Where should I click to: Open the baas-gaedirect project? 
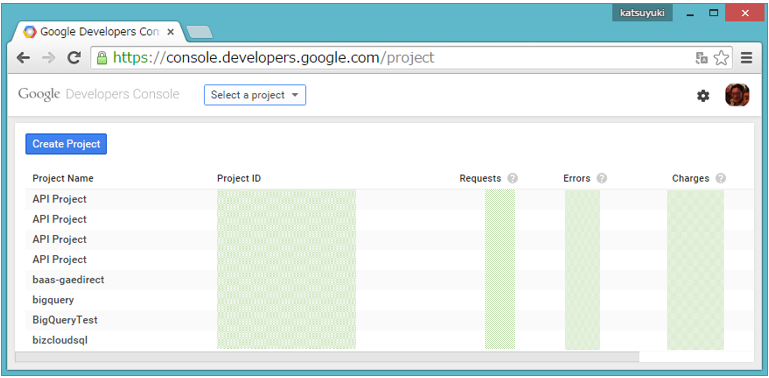[68, 279]
